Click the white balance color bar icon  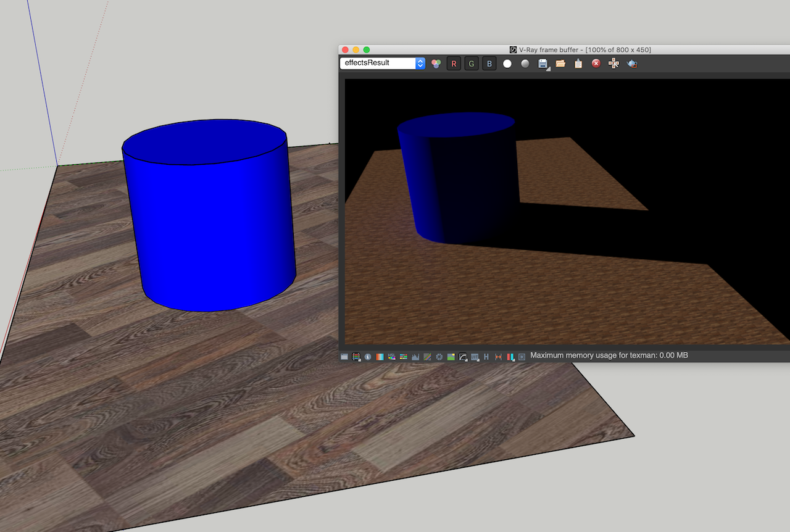pos(380,357)
